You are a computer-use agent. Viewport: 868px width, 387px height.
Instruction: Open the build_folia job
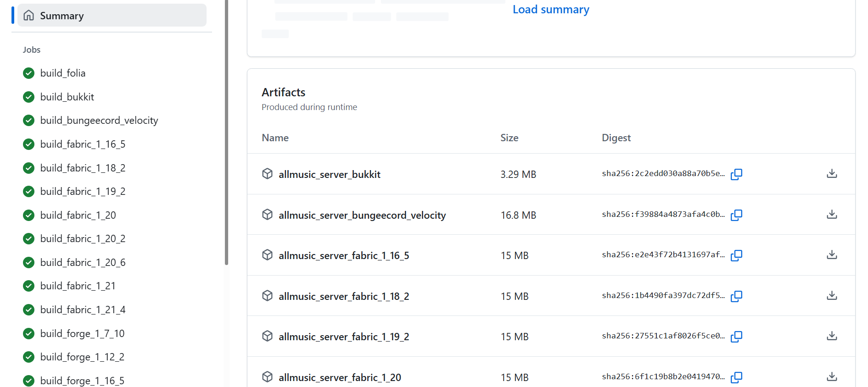click(x=63, y=73)
